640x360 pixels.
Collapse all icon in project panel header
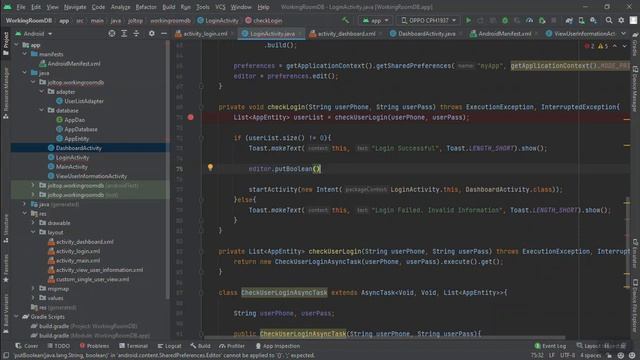point(136,33)
